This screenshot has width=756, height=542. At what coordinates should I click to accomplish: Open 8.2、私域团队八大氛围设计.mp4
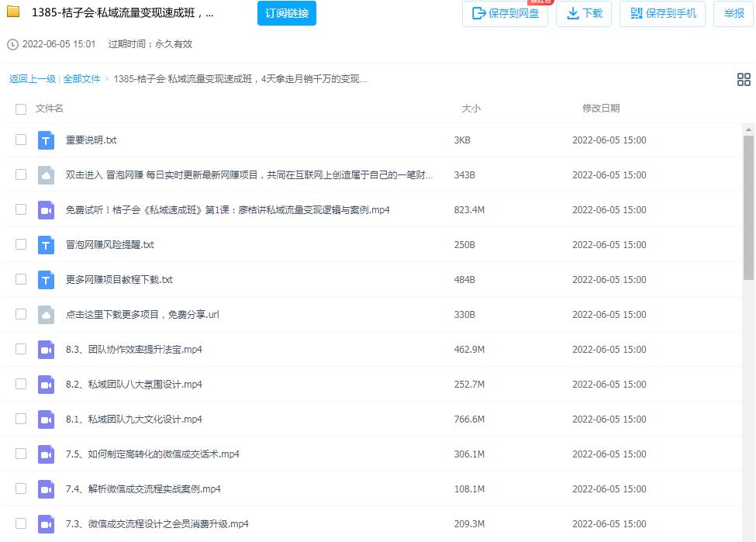tap(134, 385)
